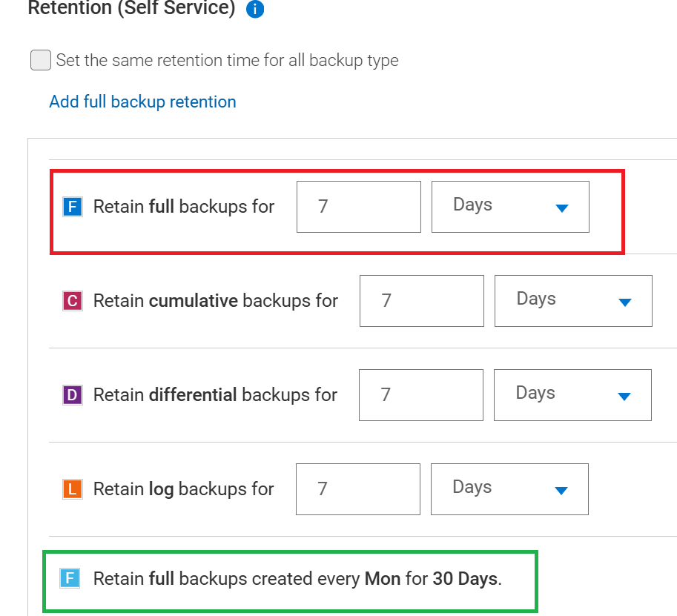
Task: Select the full backup type badge icon
Action: [x=73, y=207]
